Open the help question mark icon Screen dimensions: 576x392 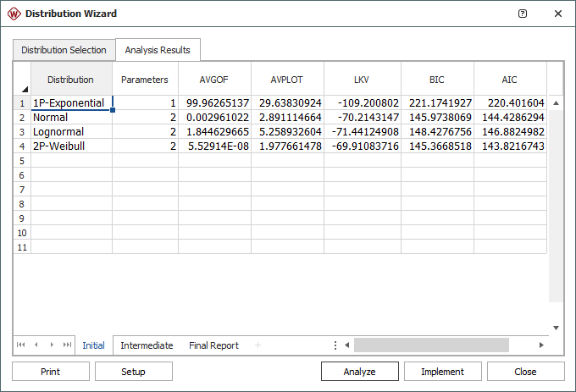[523, 14]
